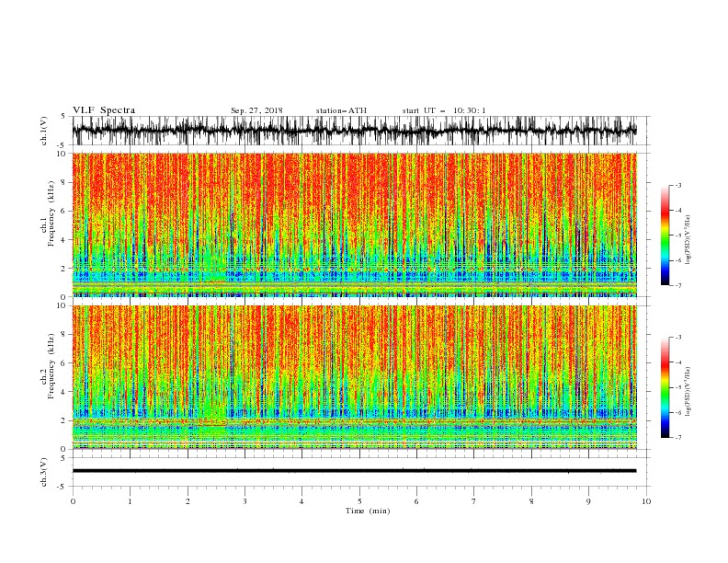Click the ch.2 spectrogram panel

[355, 377]
